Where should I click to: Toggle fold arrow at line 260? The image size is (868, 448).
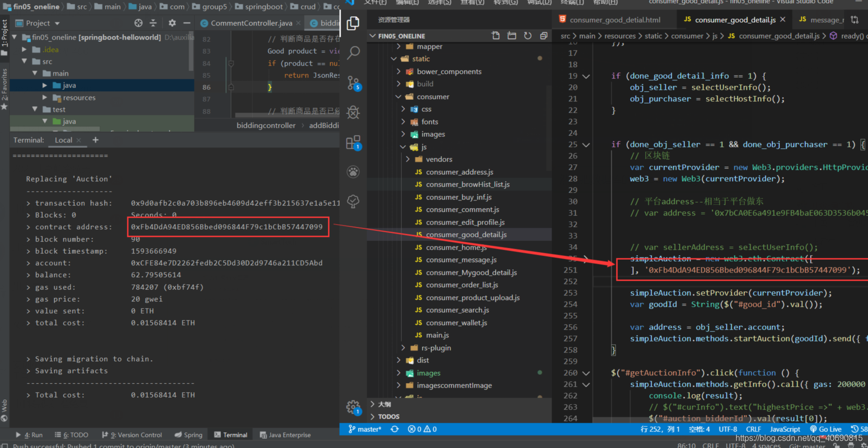[586, 373]
